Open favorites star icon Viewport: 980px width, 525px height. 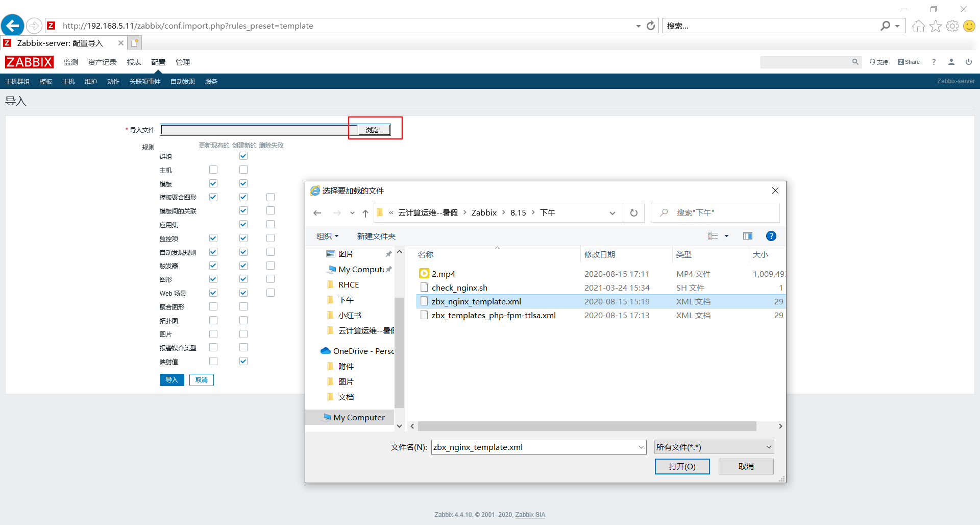tap(935, 26)
